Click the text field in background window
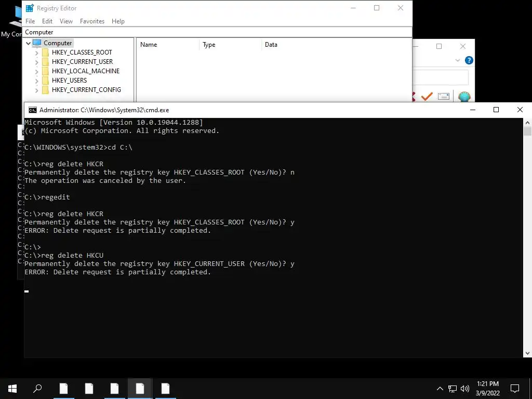The image size is (532, 399). point(441,78)
